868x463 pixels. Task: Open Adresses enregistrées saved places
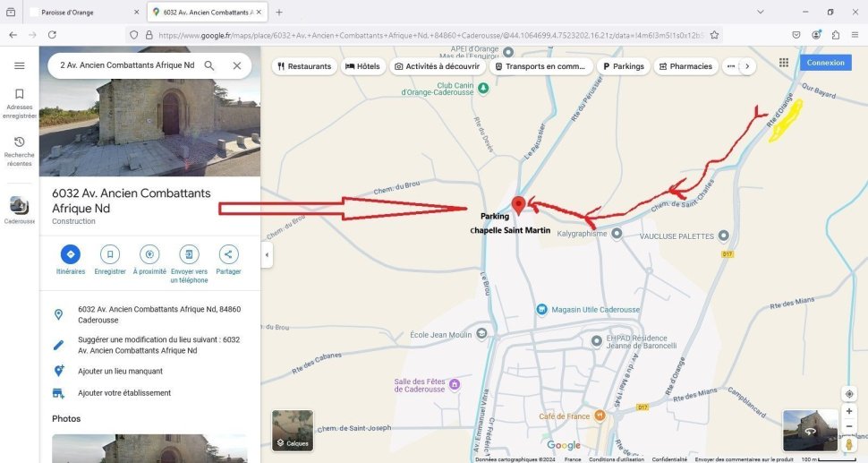pyautogui.click(x=20, y=104)
